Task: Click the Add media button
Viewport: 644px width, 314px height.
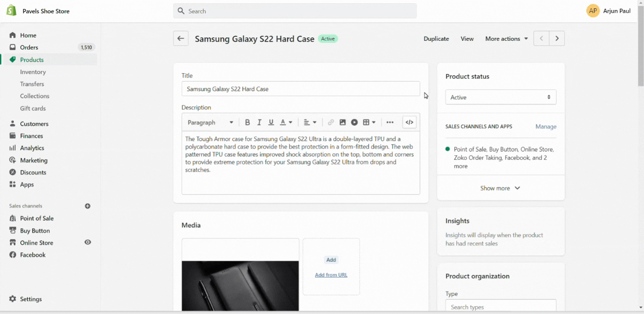Action: 331,260
